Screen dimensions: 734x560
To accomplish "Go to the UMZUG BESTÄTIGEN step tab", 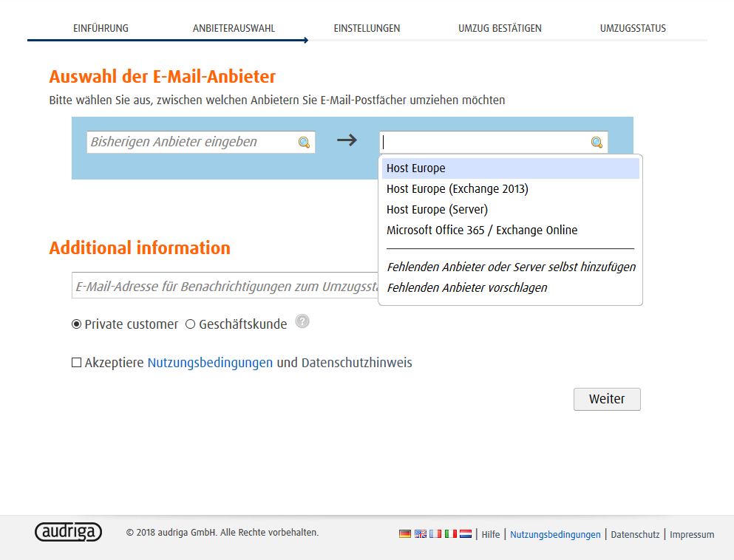I will (x=500, y=28).
